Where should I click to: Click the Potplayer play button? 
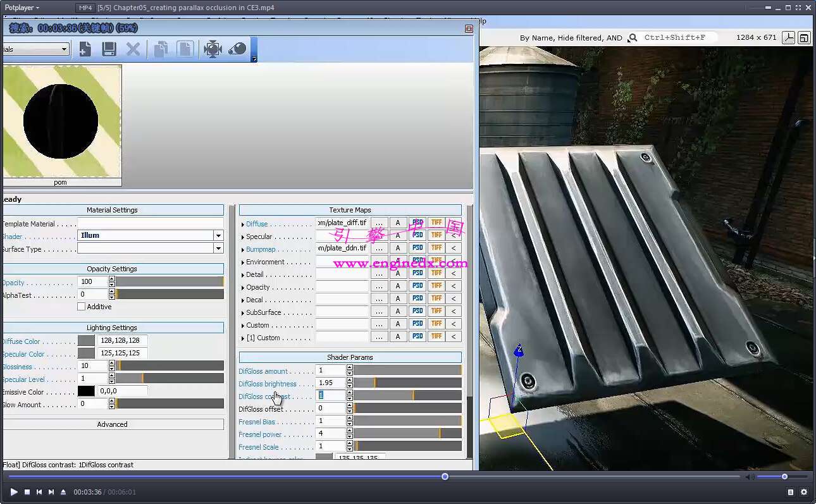tap(14, 492)
